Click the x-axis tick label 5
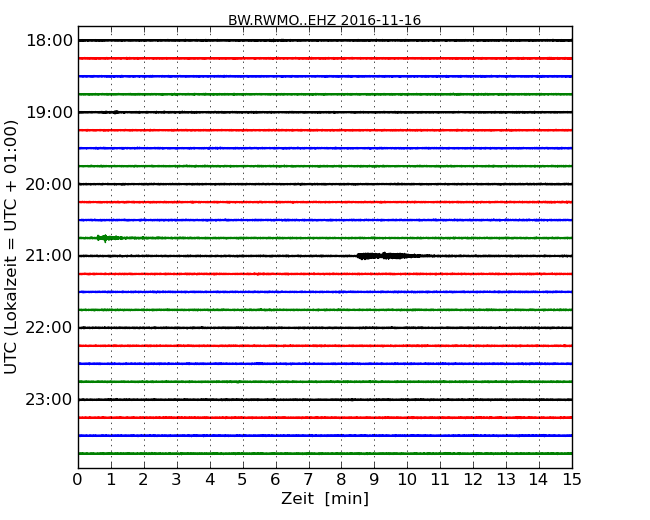650x520 pixels. [x=243, y=480]
